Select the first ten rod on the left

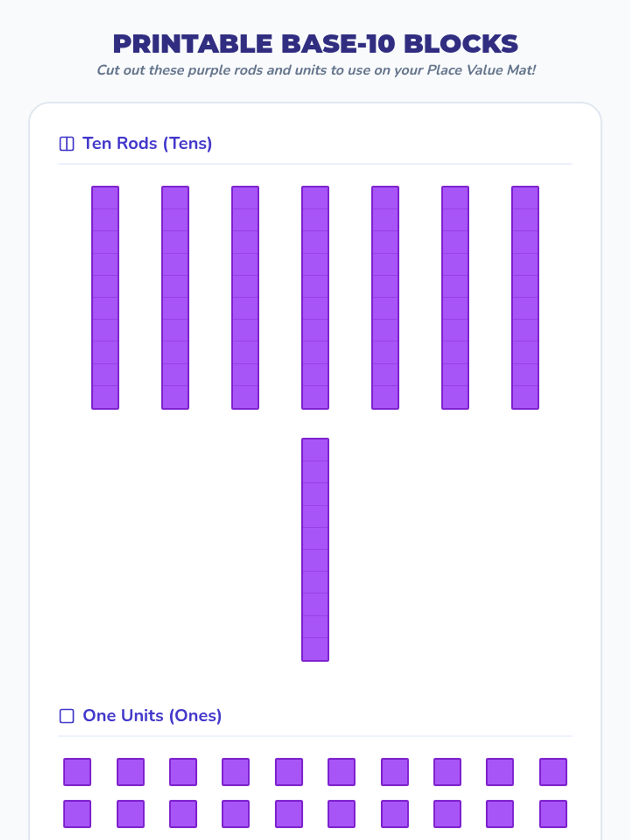(106, 298)
